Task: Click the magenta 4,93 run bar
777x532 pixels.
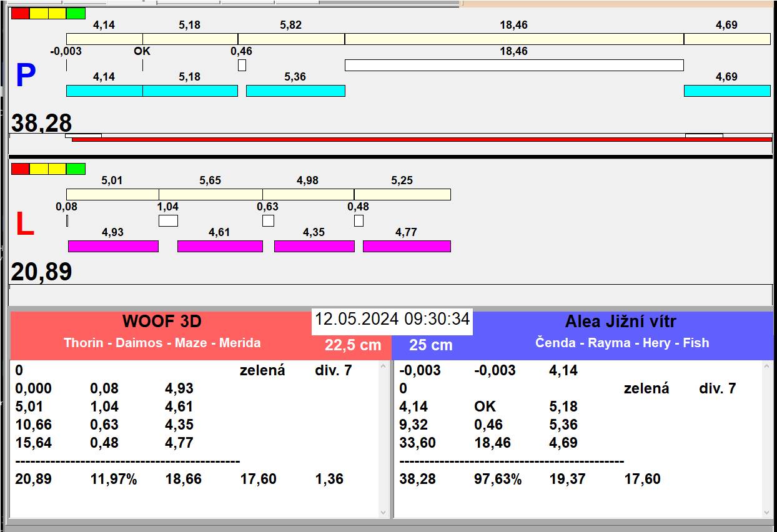Action: point(113,246)
